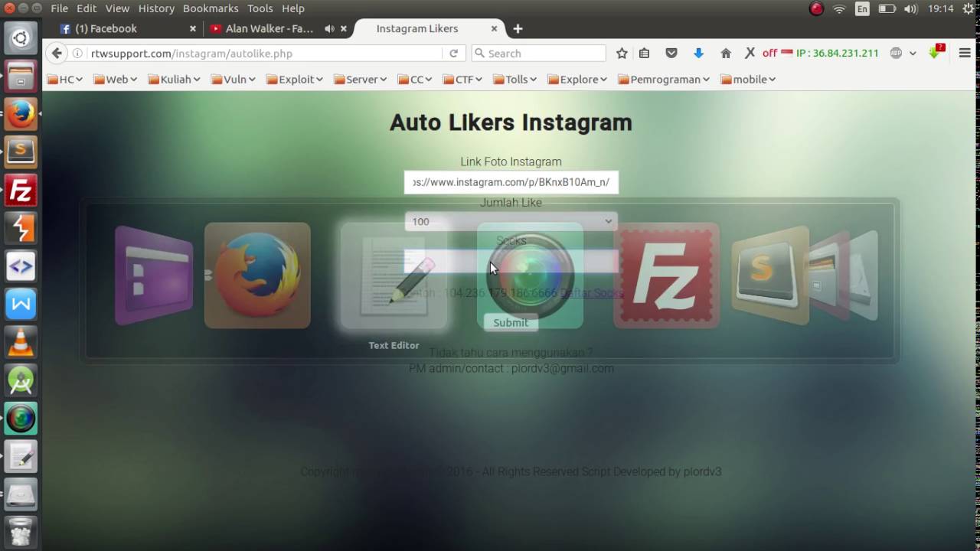
Task: Expand the Server bookmarks folder
Action: [360, 79]
